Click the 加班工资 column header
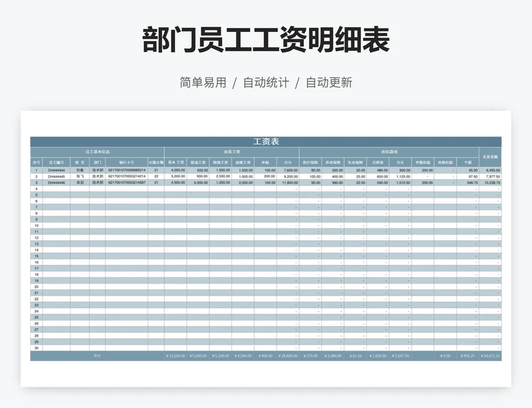This screenshot has height=408, width=532. click(x=243, y=162)
